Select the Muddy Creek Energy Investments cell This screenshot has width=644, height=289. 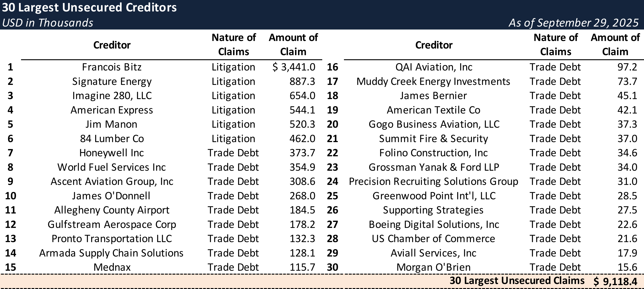pos(433,81)
